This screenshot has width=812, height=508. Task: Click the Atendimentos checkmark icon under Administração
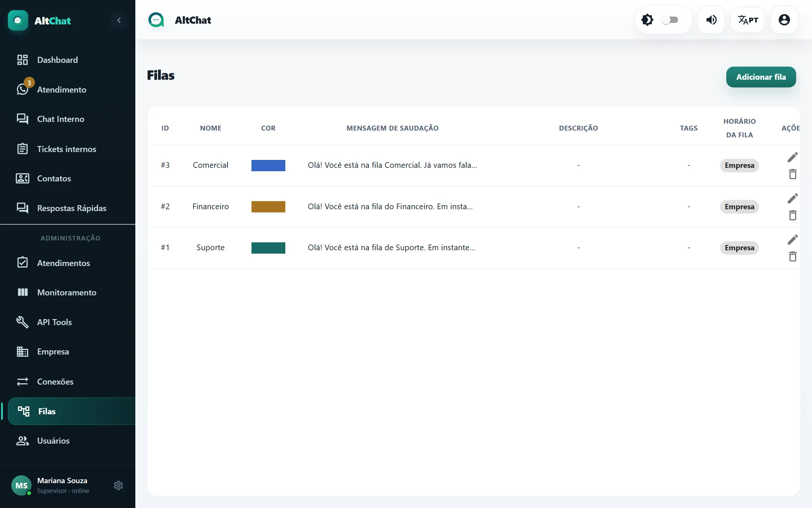23,263
